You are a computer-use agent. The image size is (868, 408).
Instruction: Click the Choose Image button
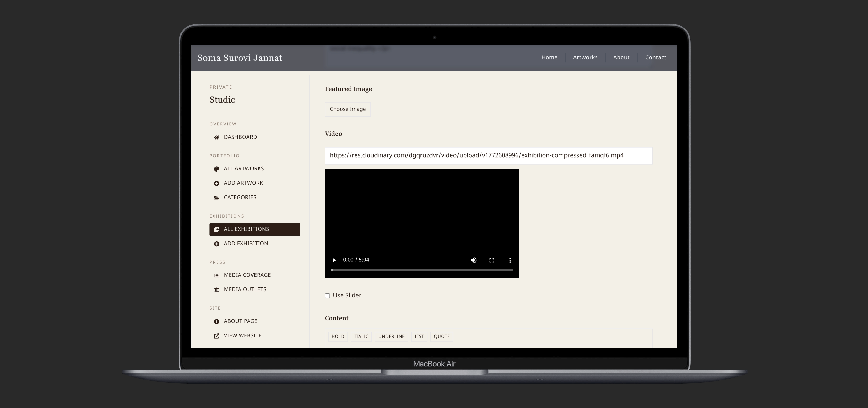(x=347, y=109)
